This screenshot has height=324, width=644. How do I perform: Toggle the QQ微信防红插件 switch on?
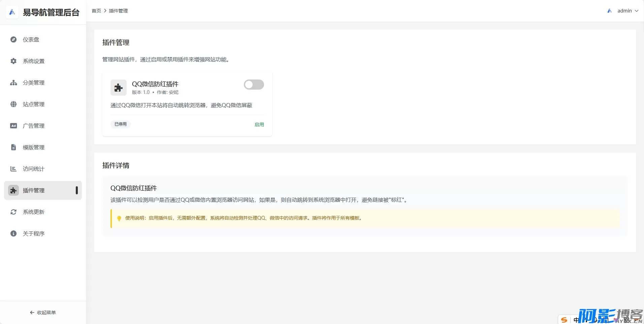pyautogui.click(x=254, y=85)
